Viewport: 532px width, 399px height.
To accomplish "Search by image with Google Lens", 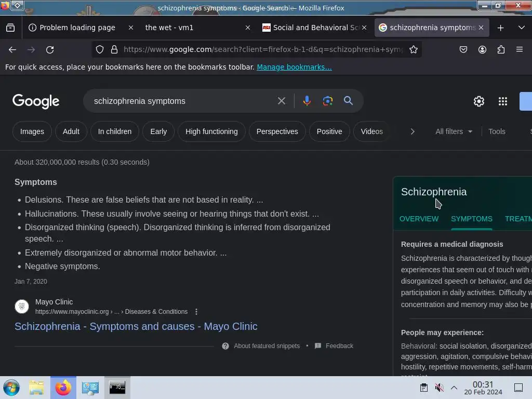I will point(327,101).
